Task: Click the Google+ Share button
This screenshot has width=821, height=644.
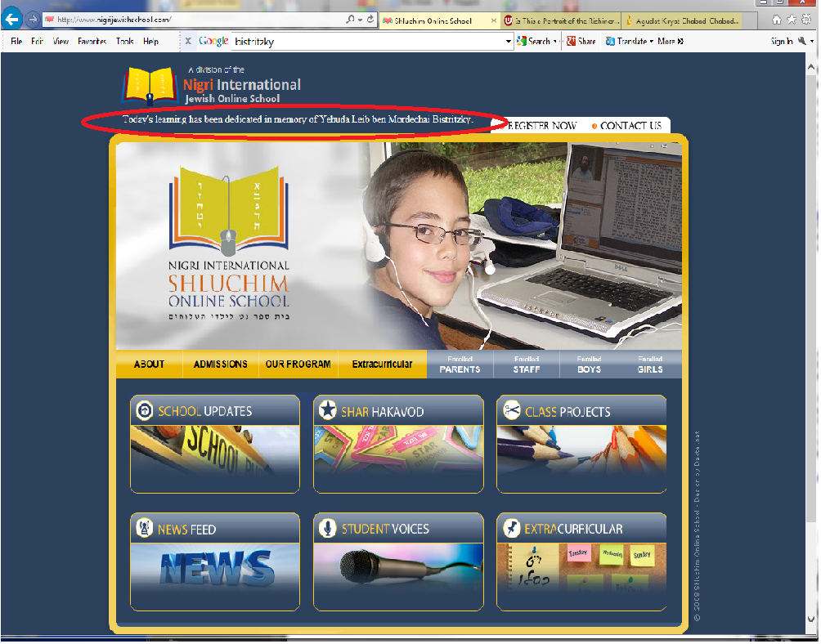Action: pyautogui.click(x=581, y=41)
